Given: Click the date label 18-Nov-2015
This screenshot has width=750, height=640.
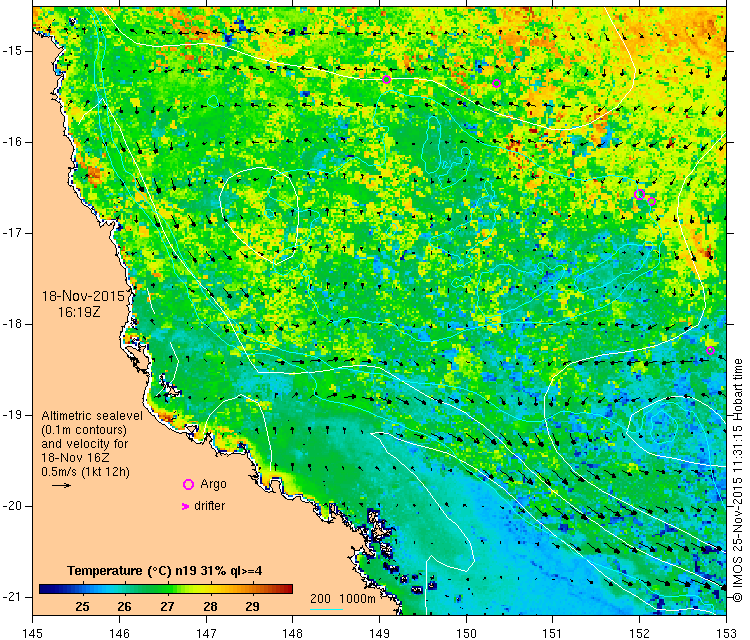Looking at the screenshot, I should pyautogui.click(x=83, y=296).
